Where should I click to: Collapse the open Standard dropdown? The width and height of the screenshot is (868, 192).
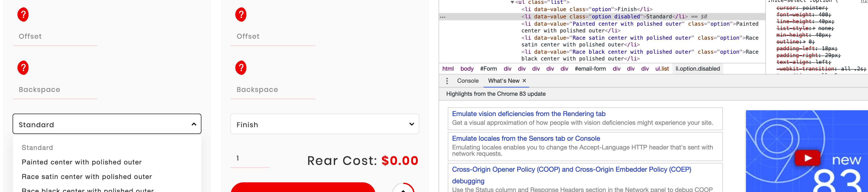click(107, 124)
